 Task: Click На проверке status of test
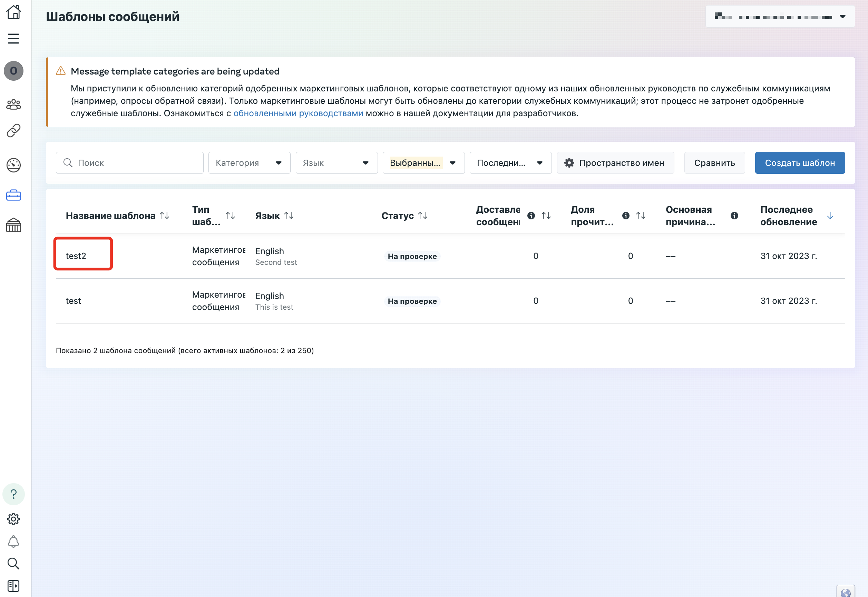[412, 301]
